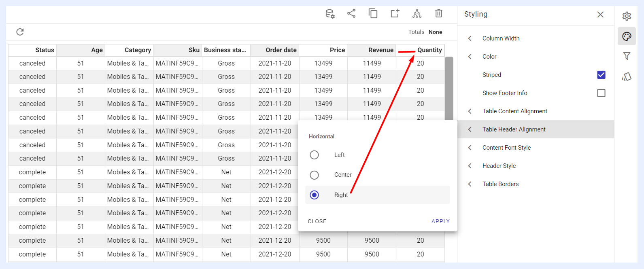
Task: Select the Quantity column header
Action: (420, 50)
